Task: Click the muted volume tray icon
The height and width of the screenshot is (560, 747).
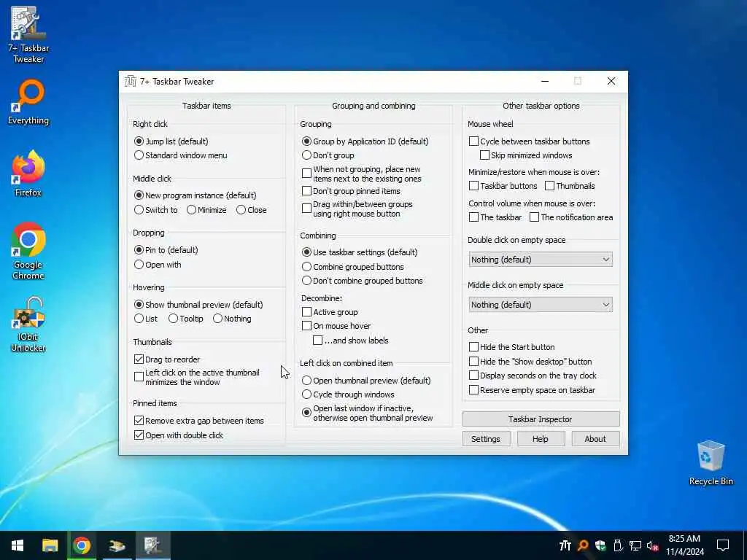Action: (653, 545)
